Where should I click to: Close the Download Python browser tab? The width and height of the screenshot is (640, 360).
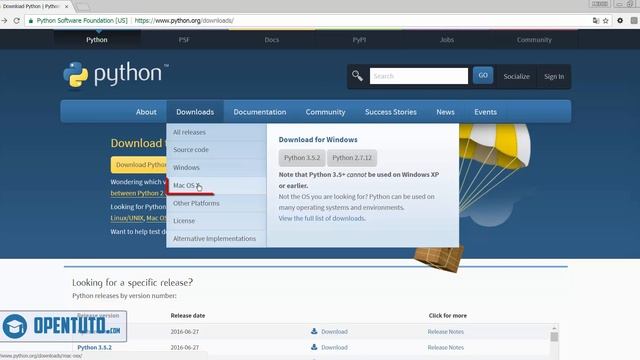[67, 7]
